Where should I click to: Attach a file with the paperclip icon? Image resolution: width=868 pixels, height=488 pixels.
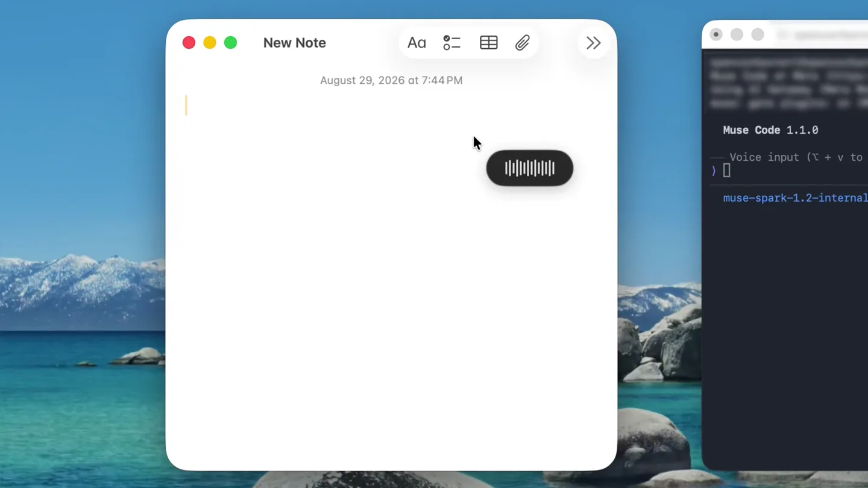pos(522,43)
